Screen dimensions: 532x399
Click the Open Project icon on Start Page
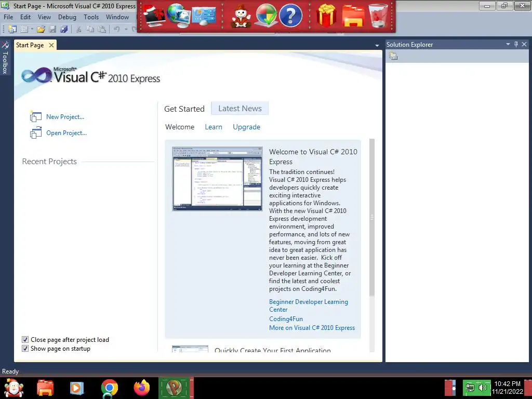36,132
